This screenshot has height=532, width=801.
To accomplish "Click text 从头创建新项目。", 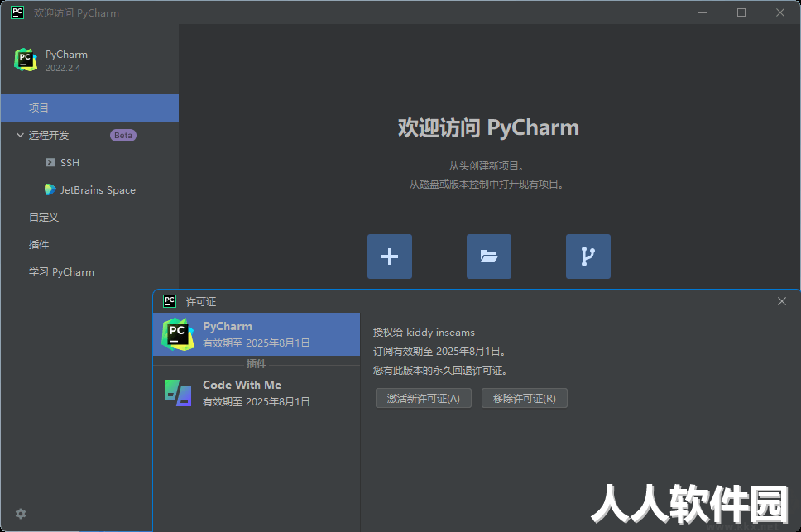I will 487,166.
